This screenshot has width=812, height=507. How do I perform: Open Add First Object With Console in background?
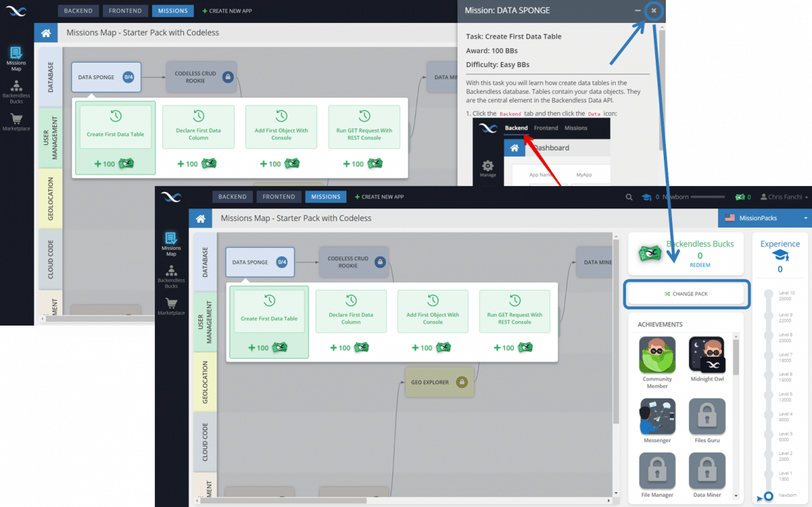(281, 127)
